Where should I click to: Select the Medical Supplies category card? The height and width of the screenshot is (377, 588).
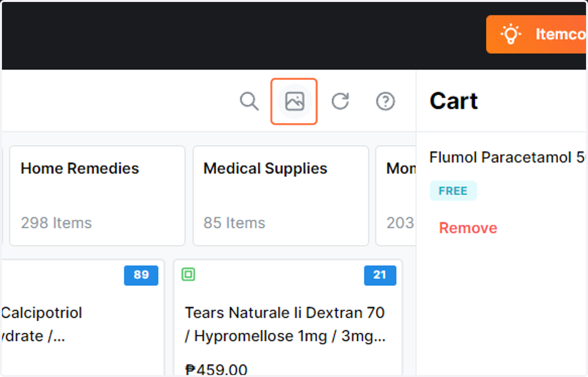[x=281, y=196]
